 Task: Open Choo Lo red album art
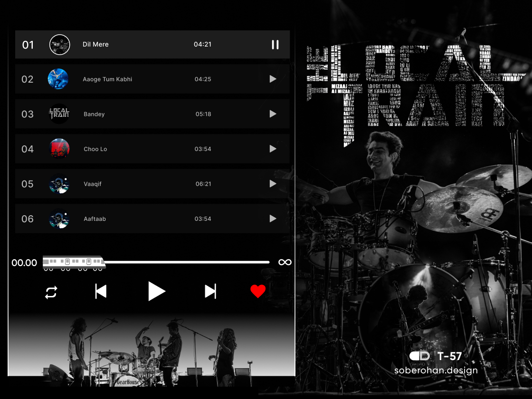[x=59, y=149]
